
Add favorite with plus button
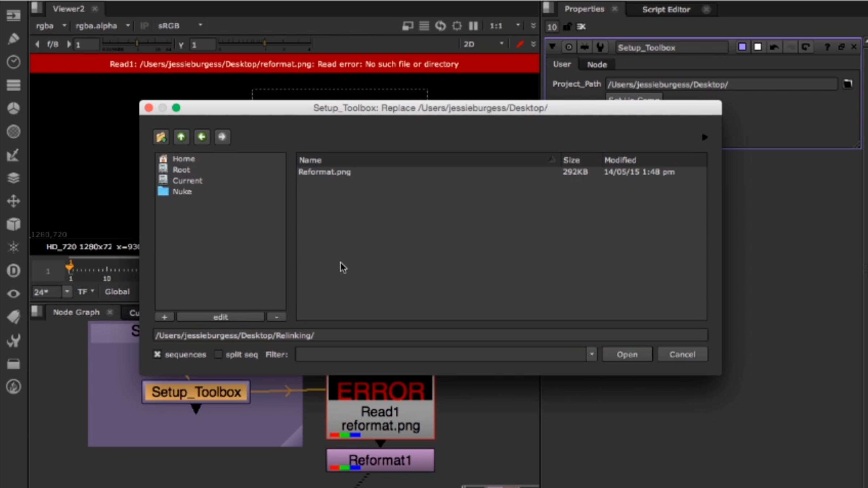coord(165,317)
